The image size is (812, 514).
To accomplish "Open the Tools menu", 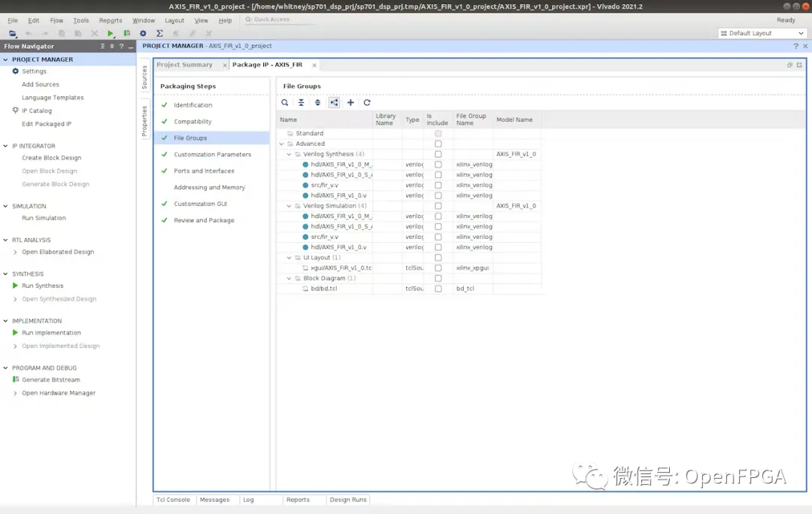I will pyautogui.click(x=80, y=20).
